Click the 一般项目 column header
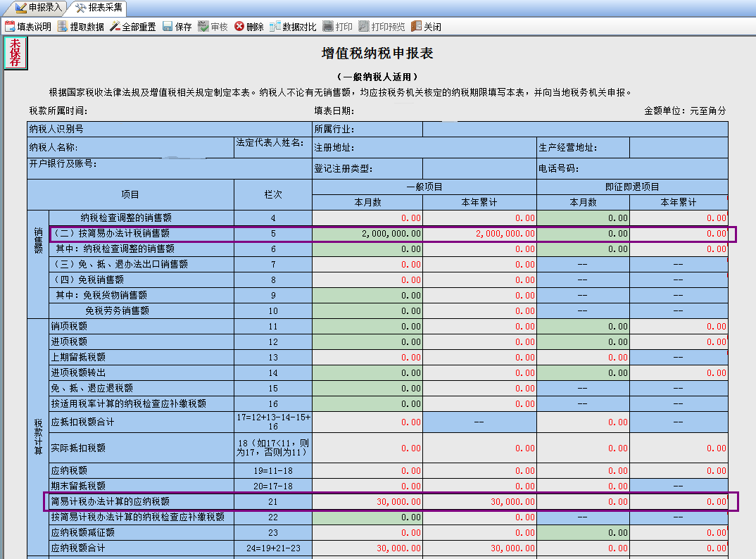The width and height of the screenshot is (756, 559). 424,187
